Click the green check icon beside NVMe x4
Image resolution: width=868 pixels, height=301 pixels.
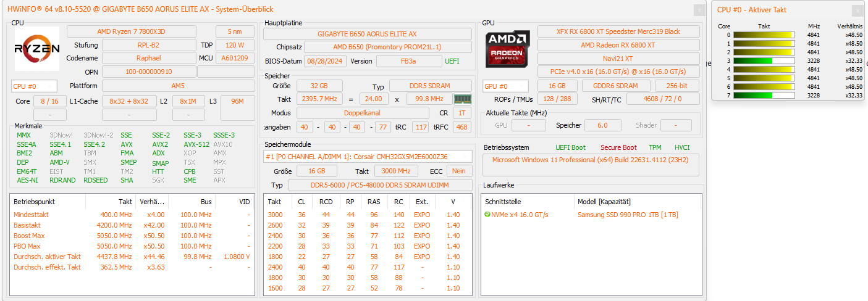click(x=487, y=215)
